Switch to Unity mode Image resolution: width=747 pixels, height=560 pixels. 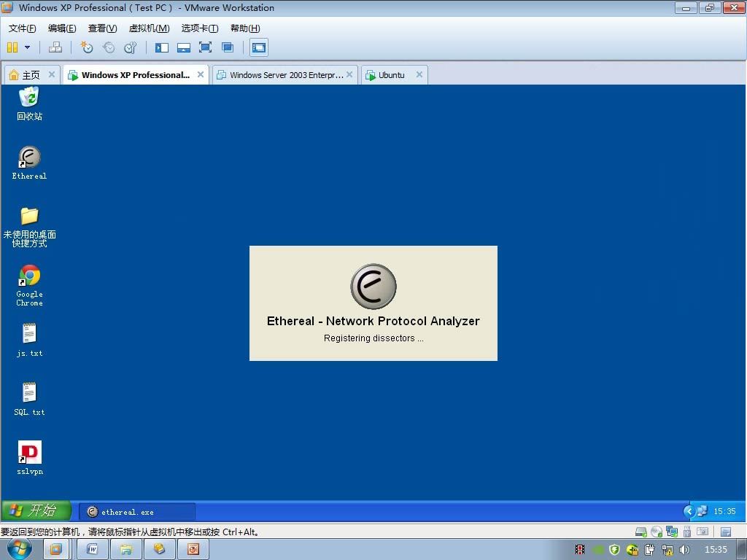click(228, 47)
